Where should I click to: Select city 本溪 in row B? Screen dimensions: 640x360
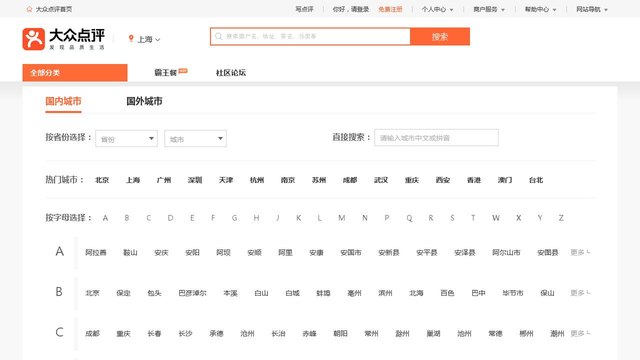coord(230,293)
